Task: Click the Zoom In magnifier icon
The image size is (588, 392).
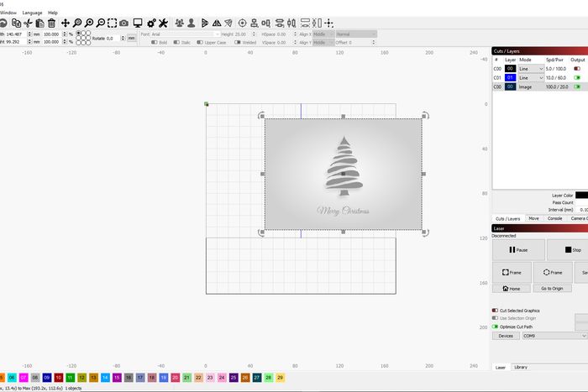Action: [x=77, y=23]
